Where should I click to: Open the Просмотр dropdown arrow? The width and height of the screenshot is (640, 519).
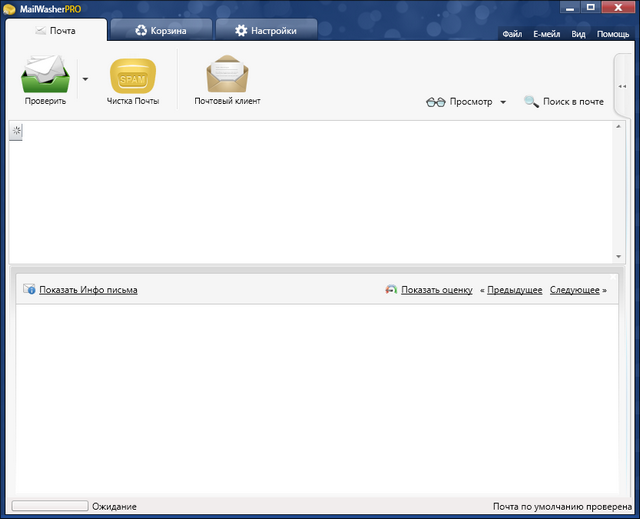[503, 102]
